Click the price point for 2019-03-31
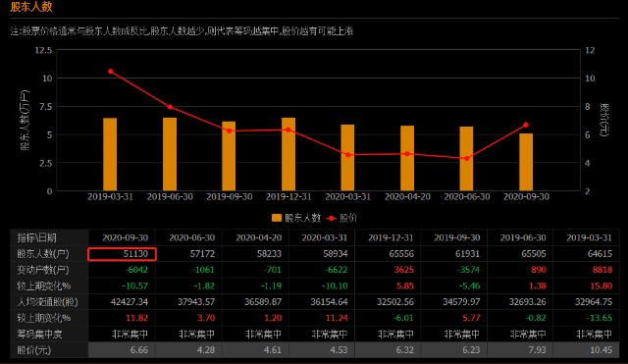The height and width of the screenshot is (364, 628). click(x=111, y=72)
